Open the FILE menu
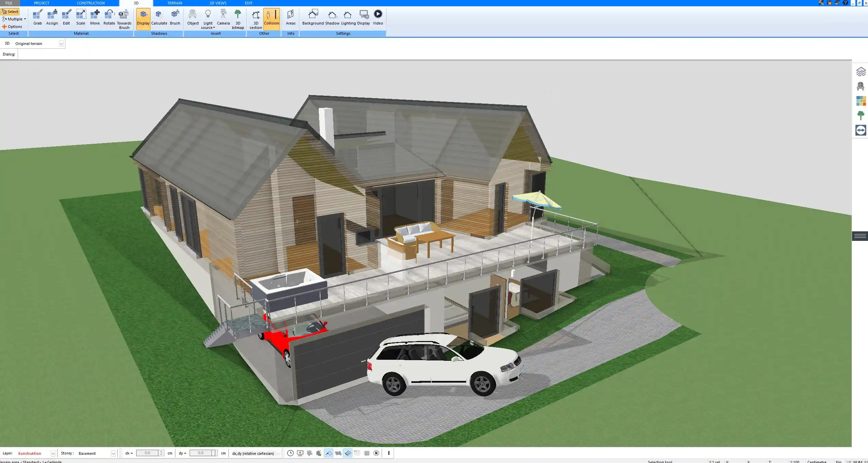Image resolution: width=868 pixels, height=463 pixels. [9, 3]
